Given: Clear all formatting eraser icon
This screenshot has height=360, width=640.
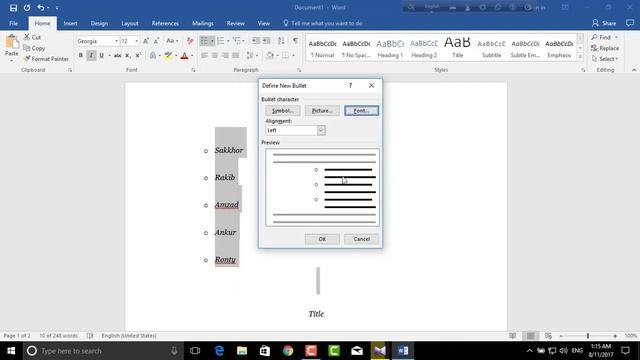Looking at the screenshot, I should click(x=190, y=41).
